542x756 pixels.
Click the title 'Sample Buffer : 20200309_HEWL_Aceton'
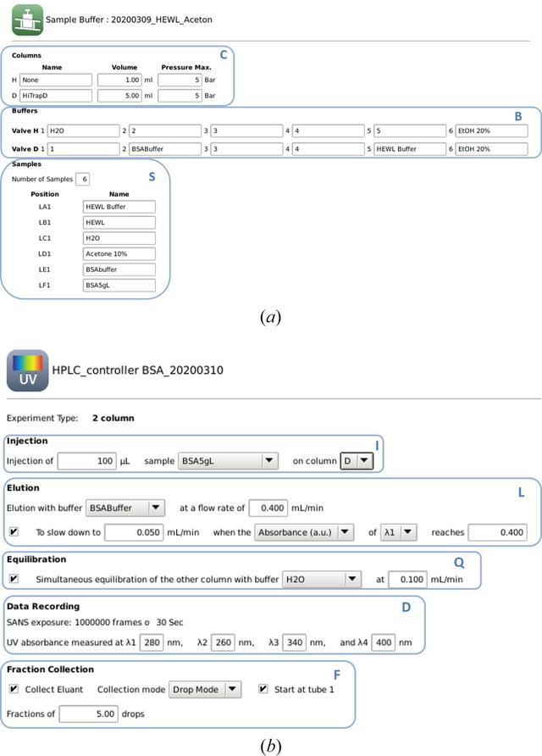point(129,19)
